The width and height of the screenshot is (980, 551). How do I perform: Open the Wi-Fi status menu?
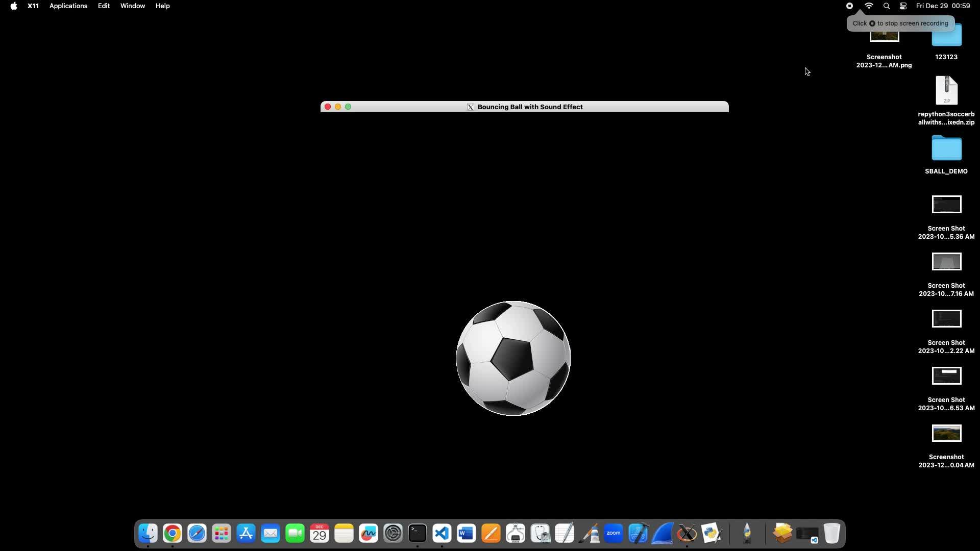869,6
